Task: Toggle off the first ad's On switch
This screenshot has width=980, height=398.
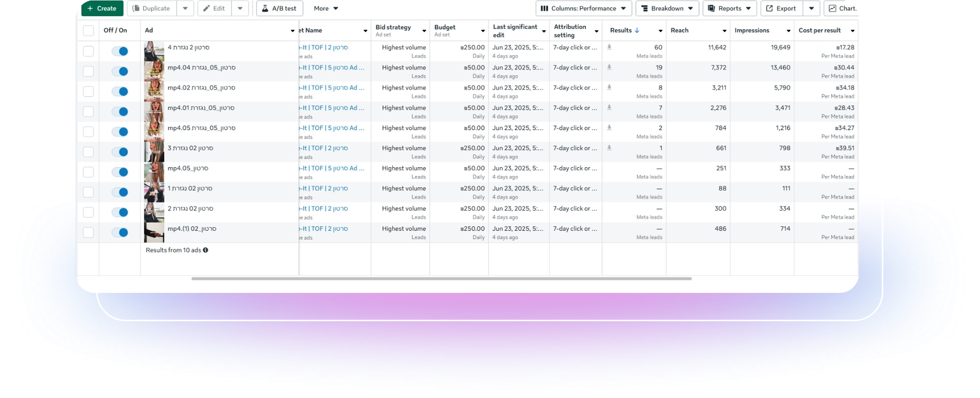Action: [x=120, y=51]
